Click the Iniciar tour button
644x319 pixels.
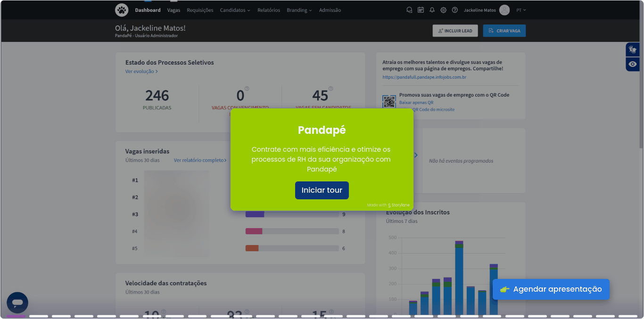(x=322, y=190)
